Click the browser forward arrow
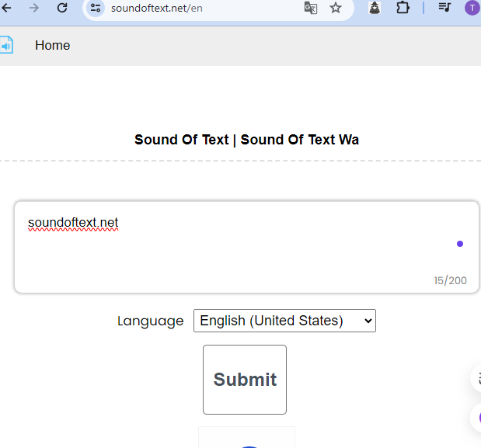The image size is (481, 448). (x=33, y=8)
